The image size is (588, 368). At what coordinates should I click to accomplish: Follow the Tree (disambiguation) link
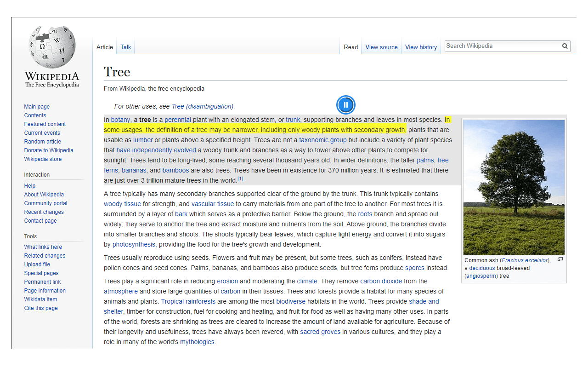203,106
